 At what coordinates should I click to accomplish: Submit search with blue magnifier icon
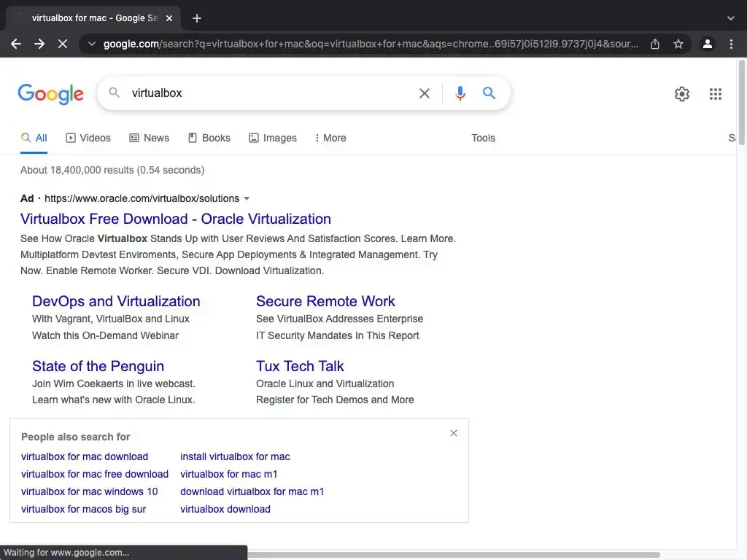coord(489,93)
